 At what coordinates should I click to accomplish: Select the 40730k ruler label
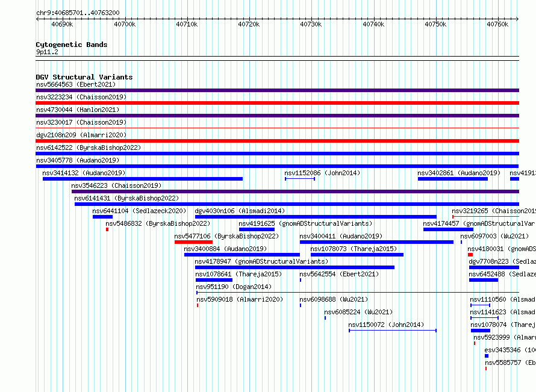coord(311,24)
